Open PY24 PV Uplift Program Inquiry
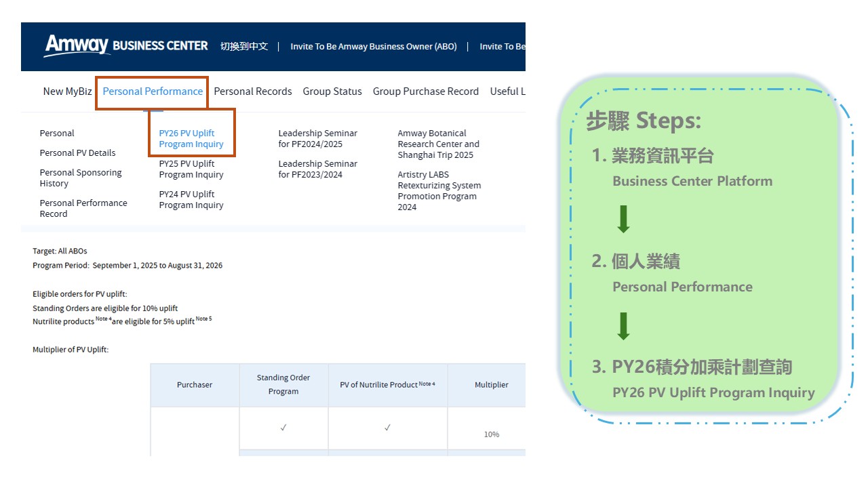Image resolution: width=868 pixels, height=488 pixels. (x=191, y=200)
